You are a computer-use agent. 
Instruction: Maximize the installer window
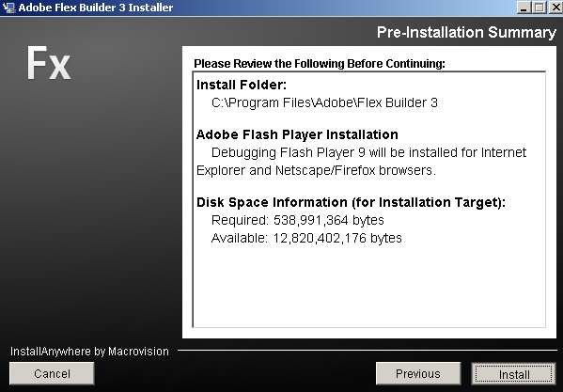click(539, 8)
